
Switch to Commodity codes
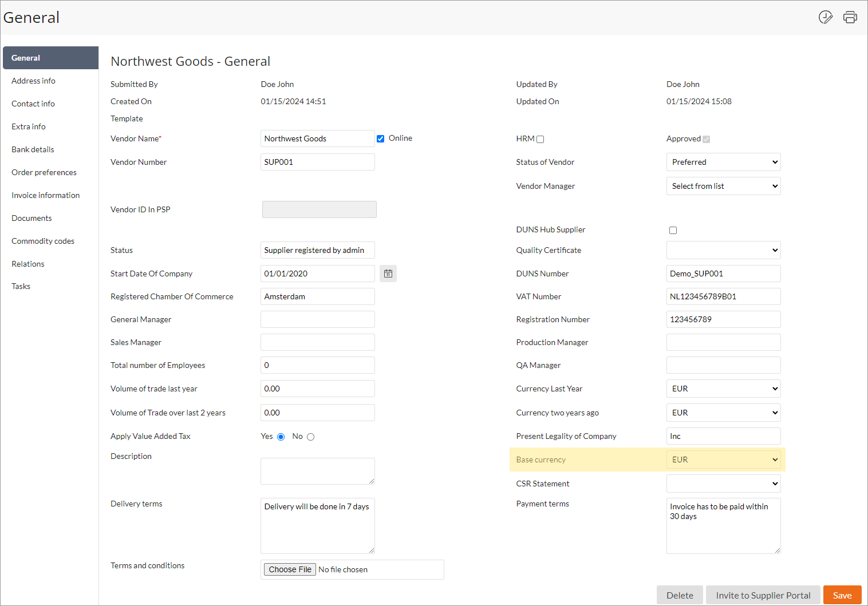click(x=43, y=241)
